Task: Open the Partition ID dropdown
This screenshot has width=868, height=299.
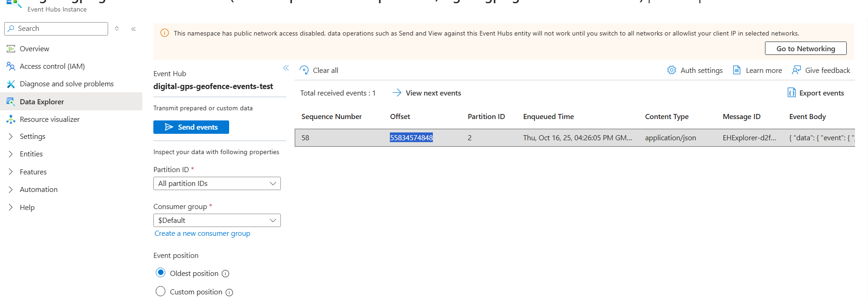Action: click(217, 184)
